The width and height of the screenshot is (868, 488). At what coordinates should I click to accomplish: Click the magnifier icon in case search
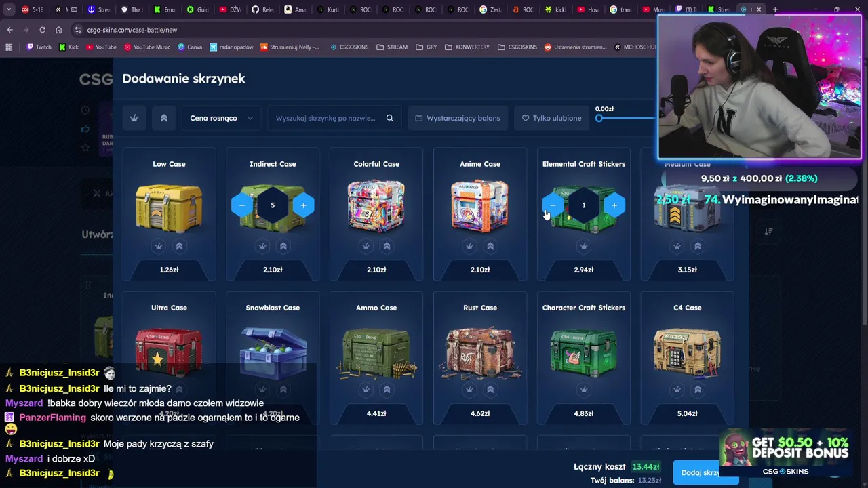tap(390, 118)
